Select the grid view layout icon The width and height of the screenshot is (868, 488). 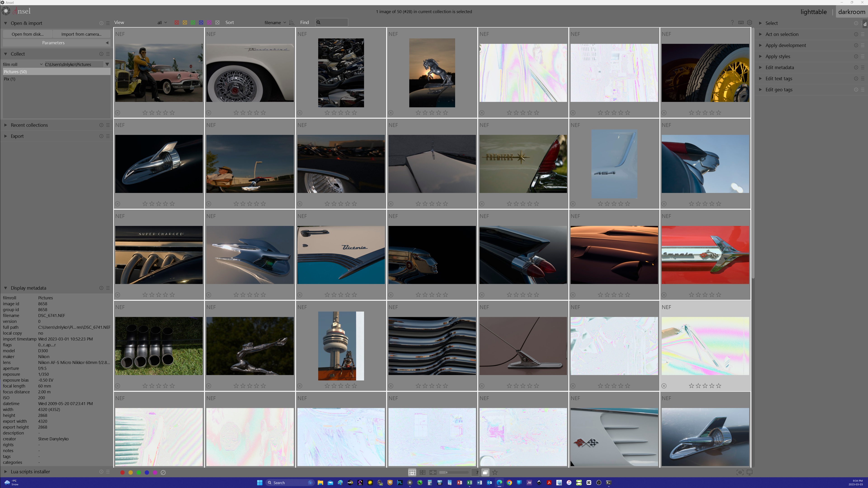(412, 472)
